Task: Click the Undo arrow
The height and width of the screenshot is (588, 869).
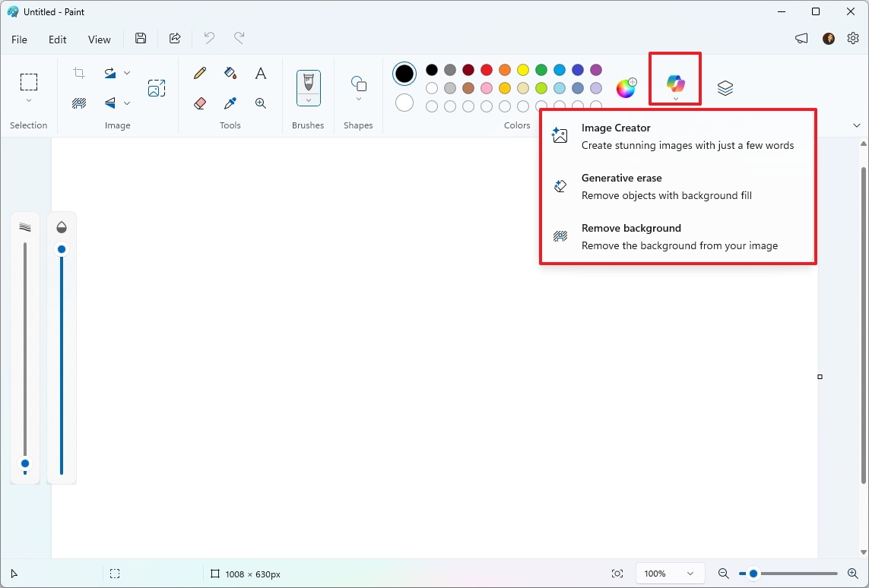Action: (209, 38)
